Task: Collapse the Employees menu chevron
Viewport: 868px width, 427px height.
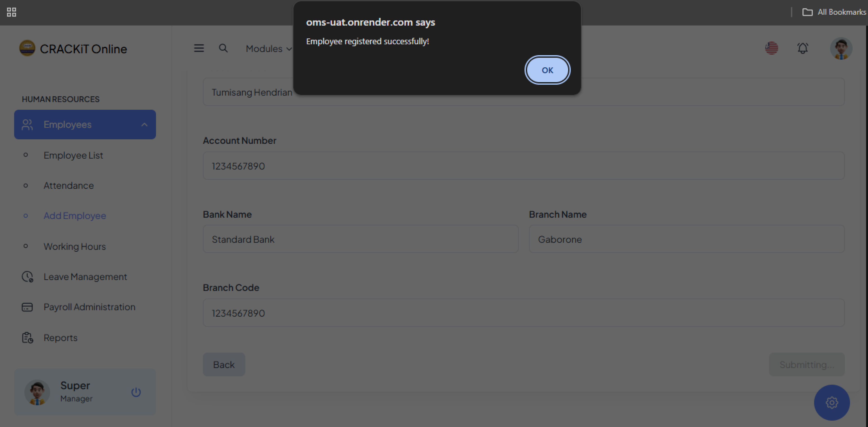Action: click(144, 124)
